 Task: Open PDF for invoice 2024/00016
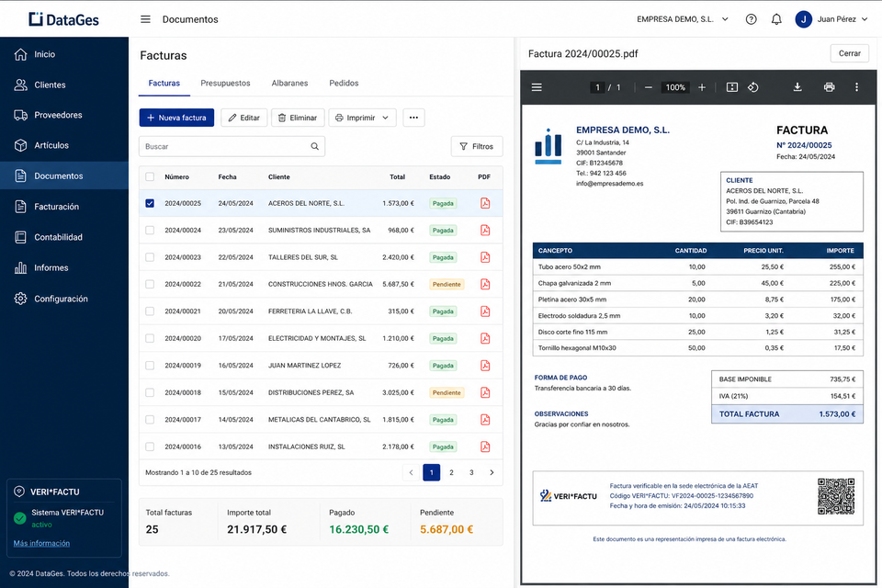(x=485, y=447)
